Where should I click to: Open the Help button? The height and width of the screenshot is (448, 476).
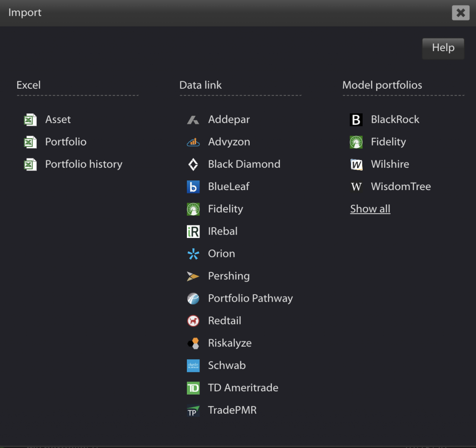[x=443, y=48]
